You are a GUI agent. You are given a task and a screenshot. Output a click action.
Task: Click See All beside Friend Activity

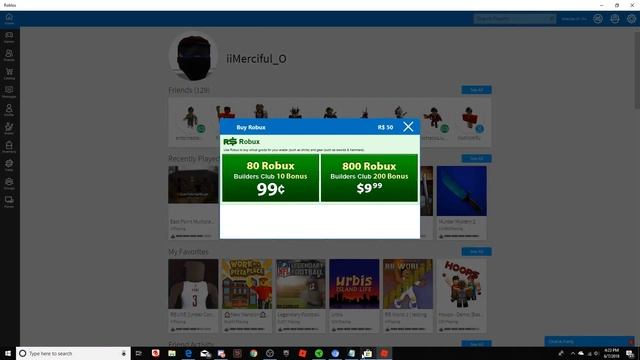click(x=476, y=343)
